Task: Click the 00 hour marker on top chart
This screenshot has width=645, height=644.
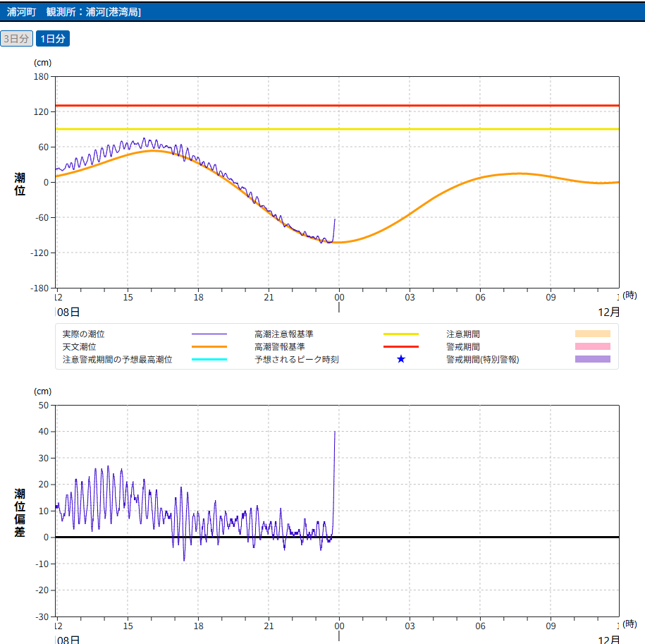Action: point(339,297)
